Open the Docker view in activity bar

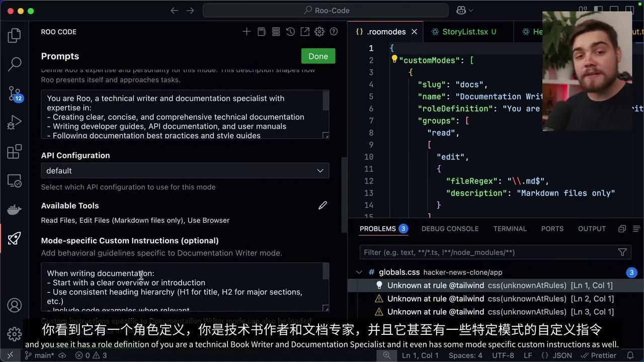point(15,209)
